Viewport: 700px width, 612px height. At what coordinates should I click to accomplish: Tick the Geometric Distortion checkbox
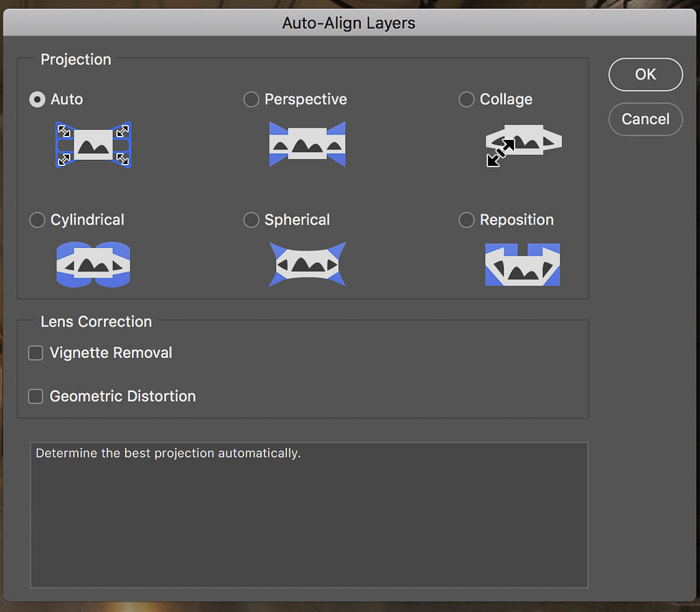pos(36,396)
